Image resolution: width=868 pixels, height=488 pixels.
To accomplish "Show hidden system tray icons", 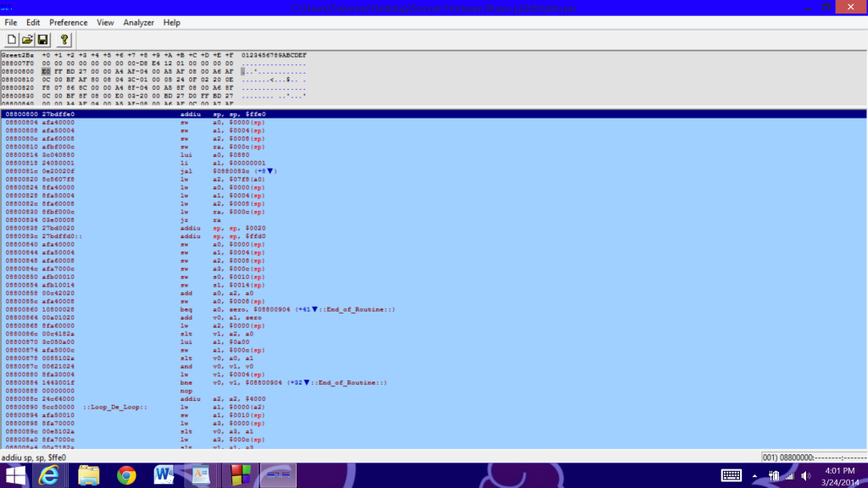I will pos(754,476).
